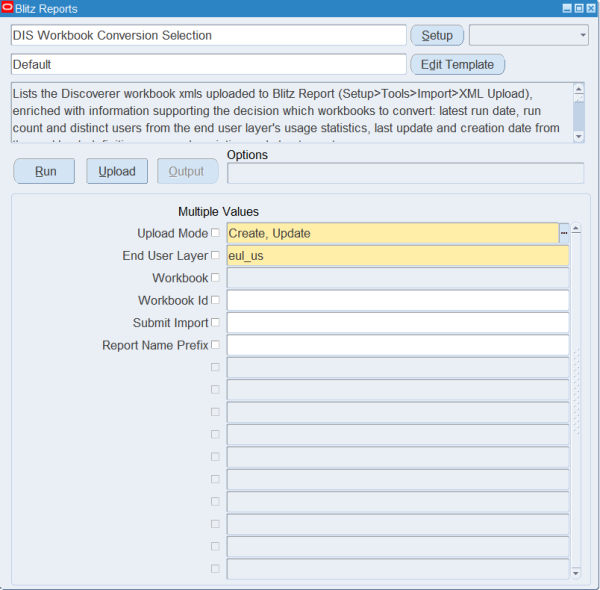Click parameter list scrollbar up arrow

pyautogui.click(x=576, y=229)
